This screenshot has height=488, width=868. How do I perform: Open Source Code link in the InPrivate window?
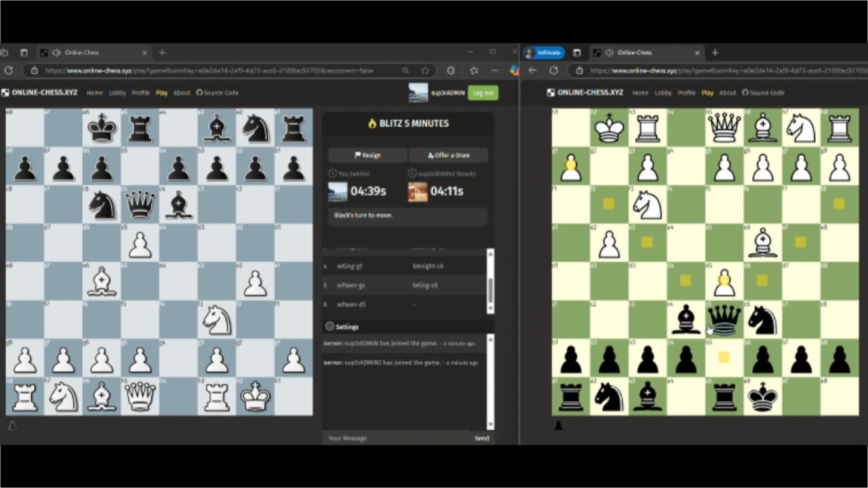point(764,93)
